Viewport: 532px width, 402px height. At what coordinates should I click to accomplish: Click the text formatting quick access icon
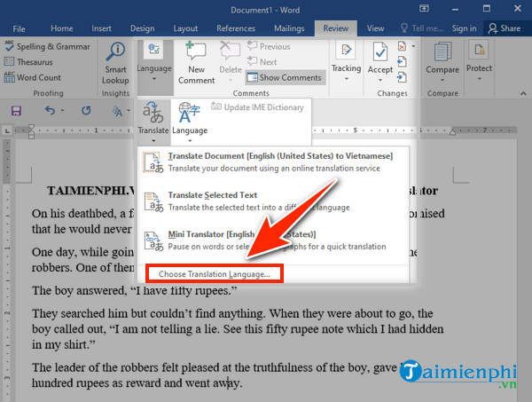pos(118,111)
